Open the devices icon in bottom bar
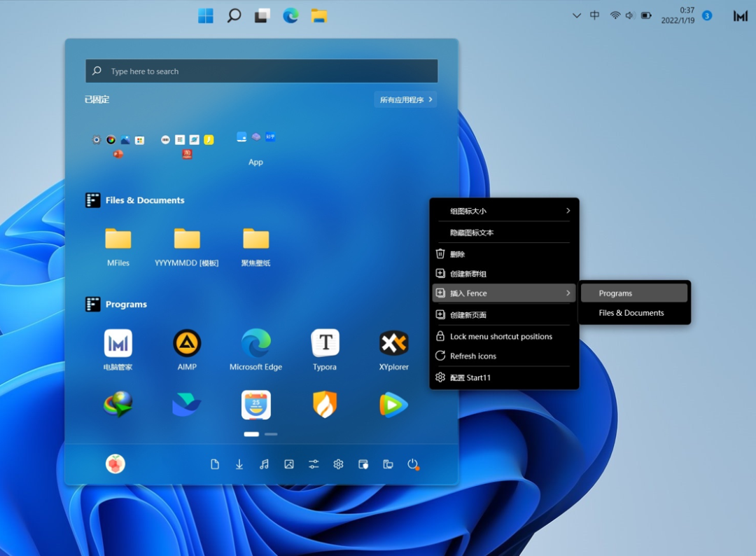Screen dimensions: 756x556 388,464
